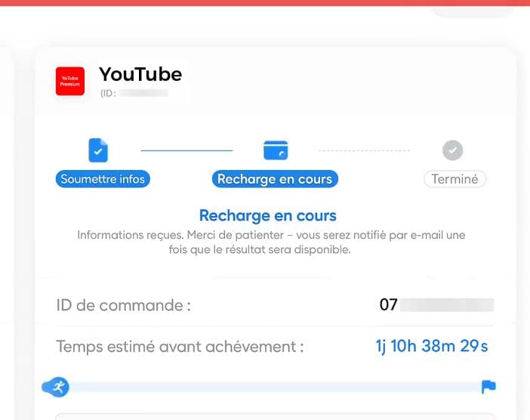530x420 pixels.
Task: Click the running man progress icon
Action: click(56, 387)
